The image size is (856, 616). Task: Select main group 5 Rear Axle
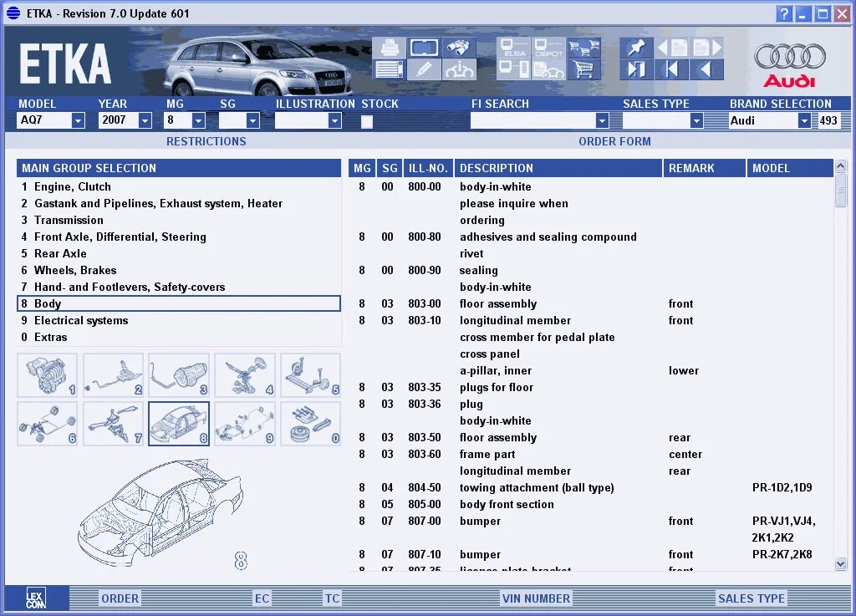click(x=179, y=253)
